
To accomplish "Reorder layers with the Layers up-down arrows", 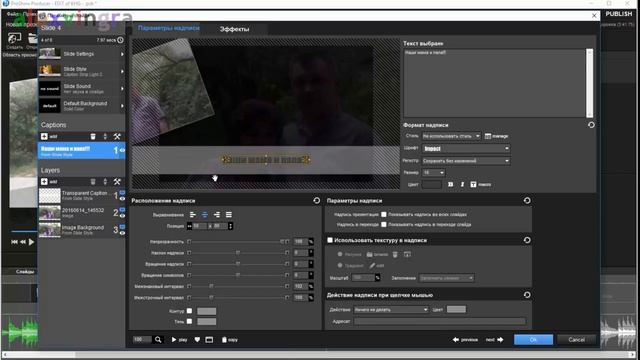I will 105,182.
